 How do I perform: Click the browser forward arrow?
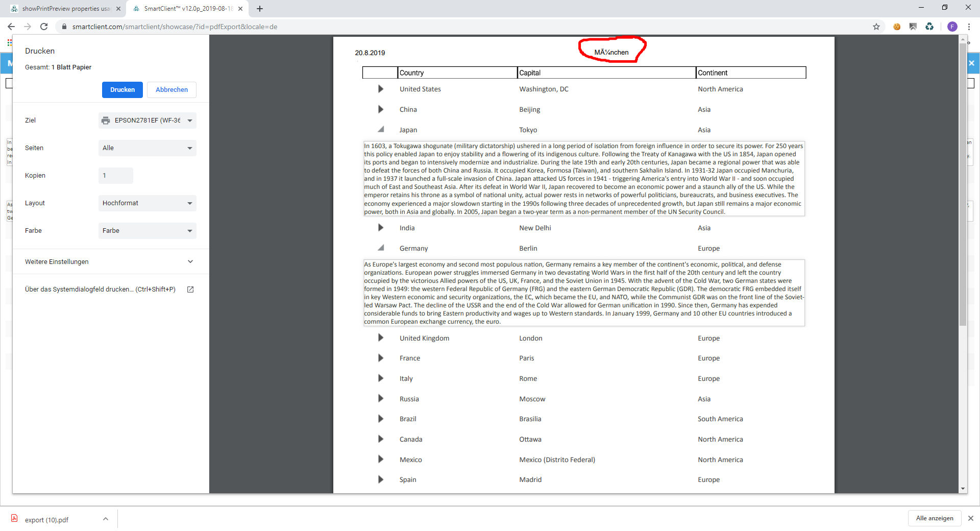click(x=28, y=27)
